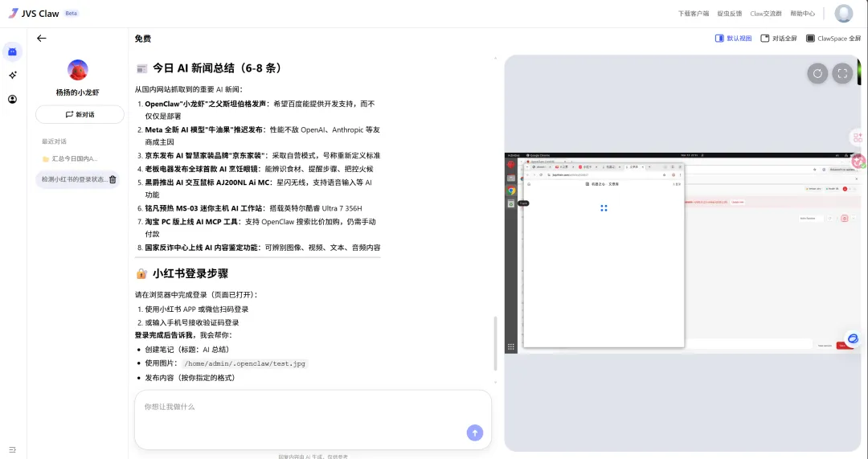Click the line 发布内容（按你指定的格式）
This screenshot has width=868, height=459.
190,378
